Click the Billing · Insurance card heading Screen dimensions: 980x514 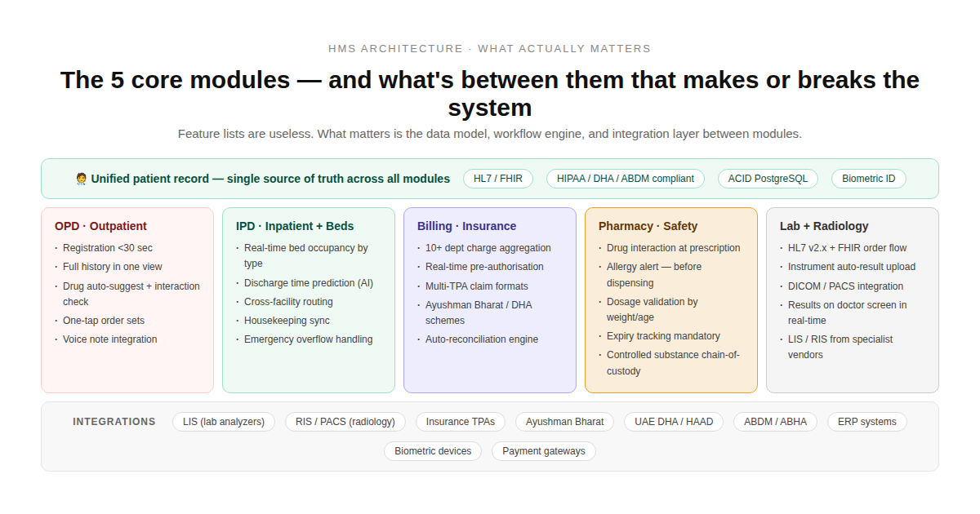(467, 226)
